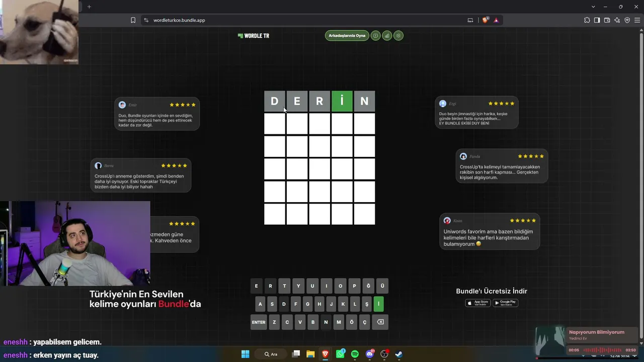
Task: Open the Leo AI sparkle icon
Action: pos(617,20)
